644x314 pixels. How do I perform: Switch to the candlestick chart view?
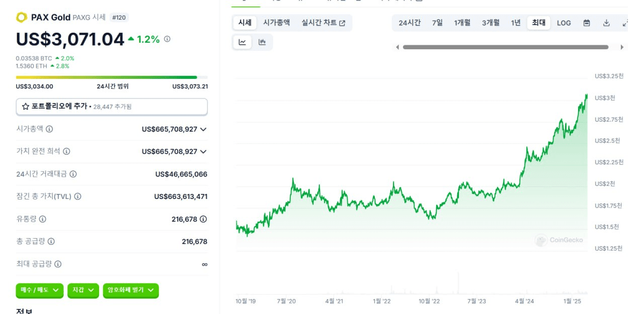[262, 42]
